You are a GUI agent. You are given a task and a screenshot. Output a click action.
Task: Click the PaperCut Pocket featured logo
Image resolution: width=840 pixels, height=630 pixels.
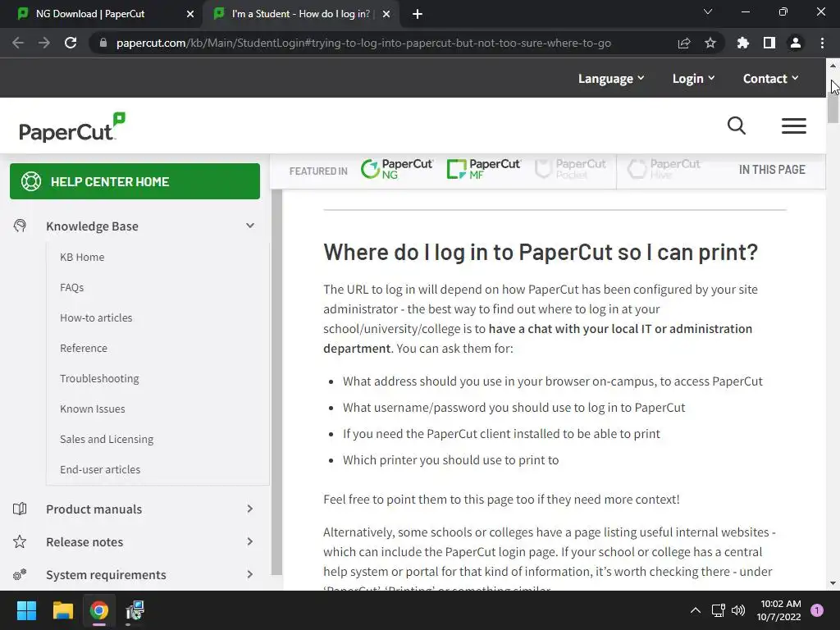coord(571,169)
